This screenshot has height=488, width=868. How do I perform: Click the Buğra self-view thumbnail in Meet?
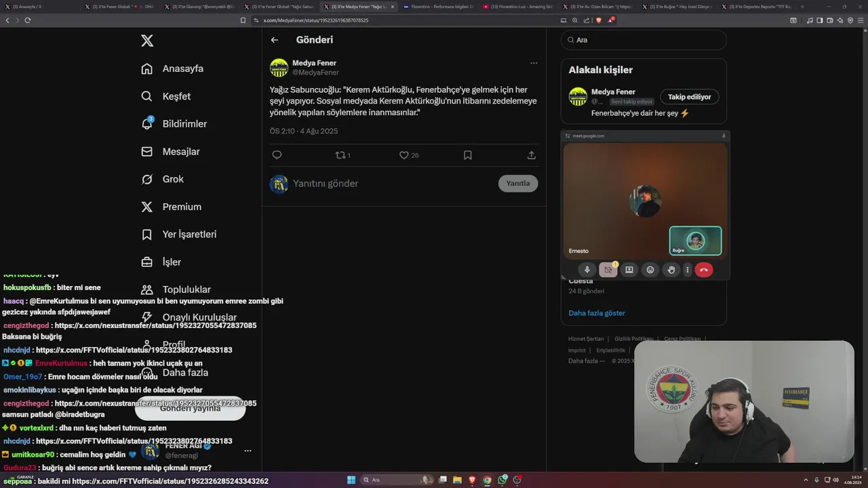(x=695, y=241)
